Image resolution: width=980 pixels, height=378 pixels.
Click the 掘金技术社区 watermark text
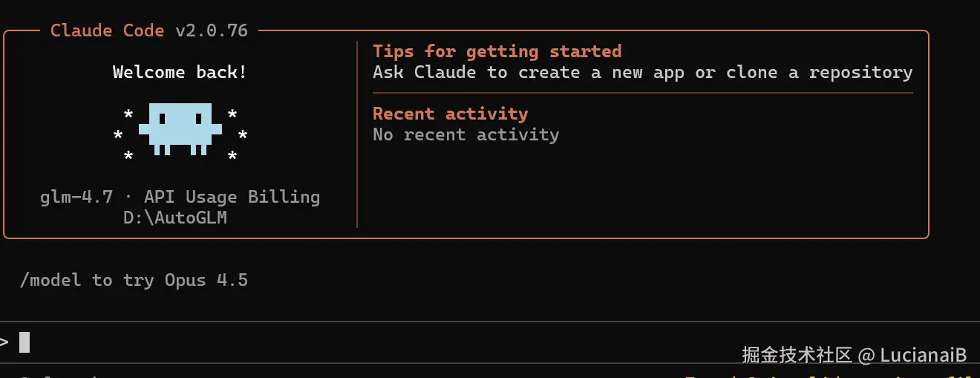[796, 356]
